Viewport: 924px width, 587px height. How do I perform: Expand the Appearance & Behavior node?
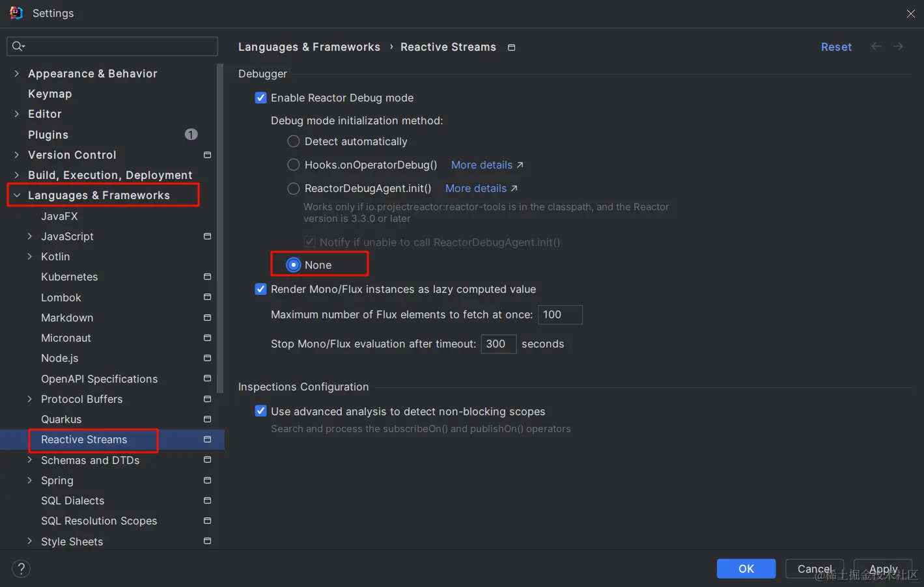coord(16,74)
